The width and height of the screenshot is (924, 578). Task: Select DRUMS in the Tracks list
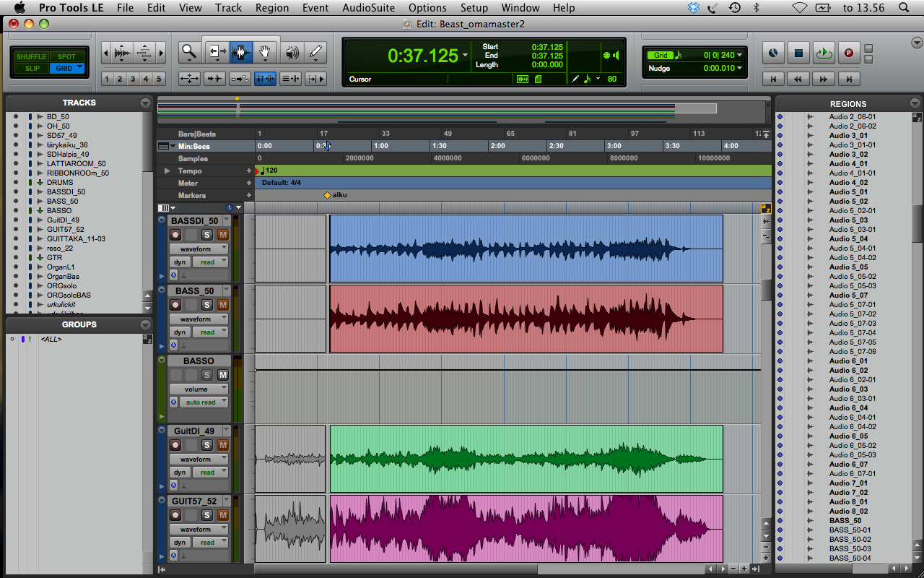(60, 183)
